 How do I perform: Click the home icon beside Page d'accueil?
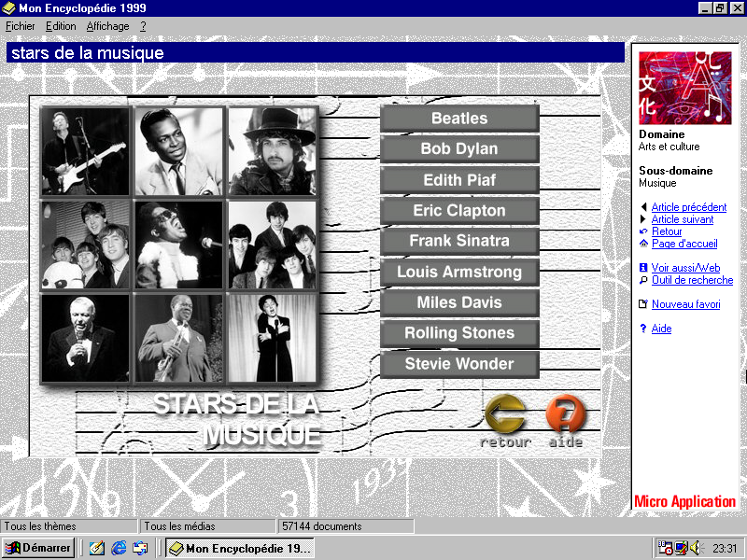click(x=643, y=244)
